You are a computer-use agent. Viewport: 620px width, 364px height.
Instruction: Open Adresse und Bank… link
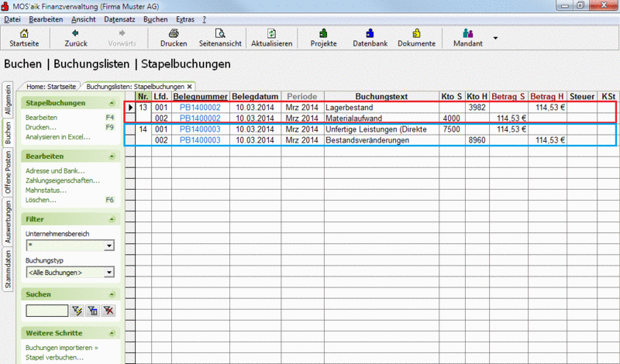[55, 170]
